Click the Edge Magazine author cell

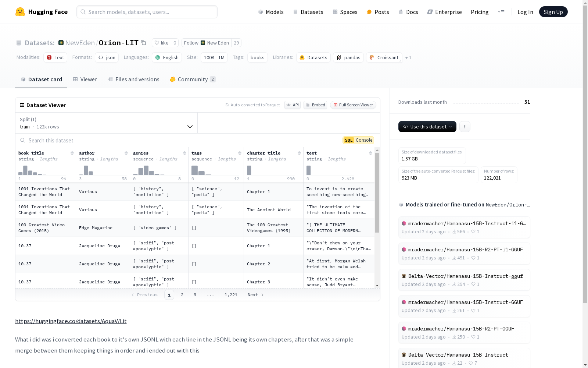103,228
